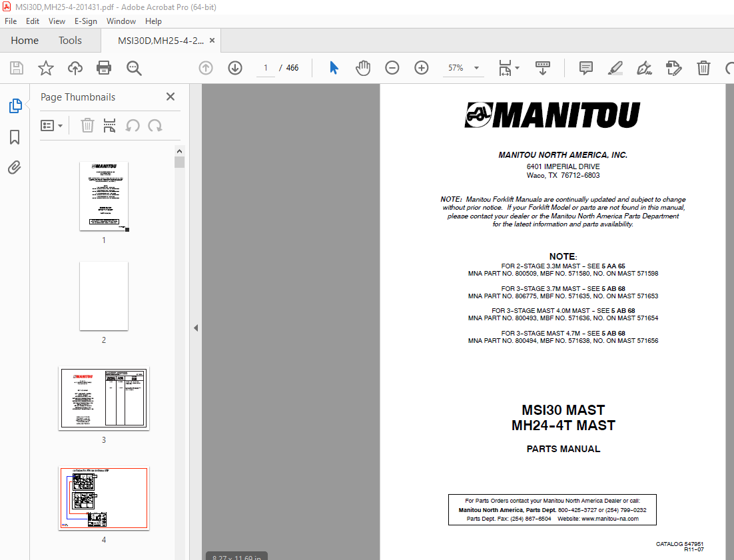
Task: Activate the Hand pan tool
Action: (363, 68)
